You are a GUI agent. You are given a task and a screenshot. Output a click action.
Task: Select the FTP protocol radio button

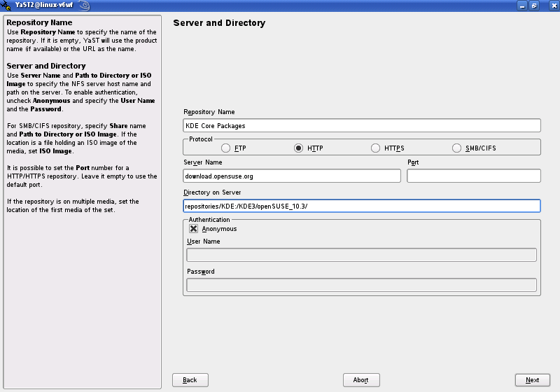(x=225, y=148)
